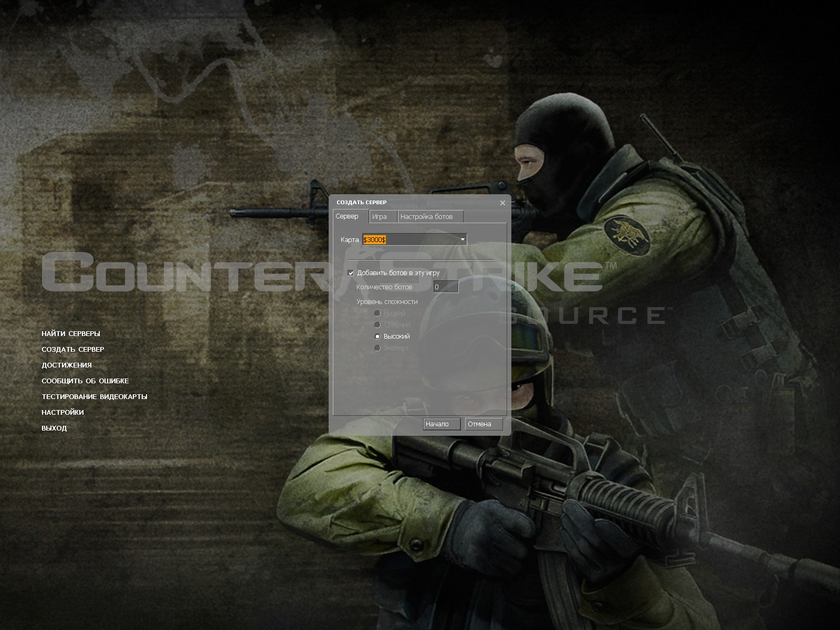
Task: Open the Настройка ботов tab
Action: click(430, 217)
